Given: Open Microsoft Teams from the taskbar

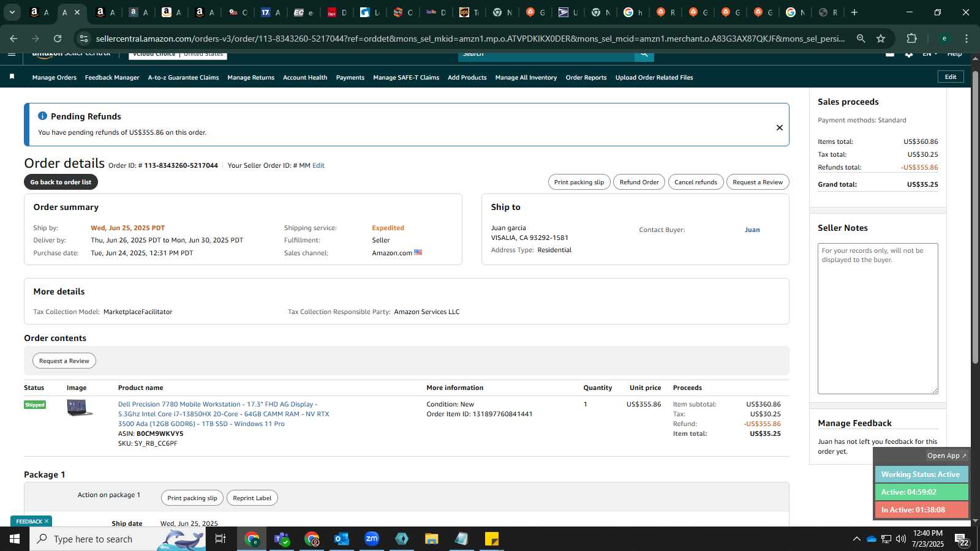Looking at the screenshot, I should click(282, 539).
